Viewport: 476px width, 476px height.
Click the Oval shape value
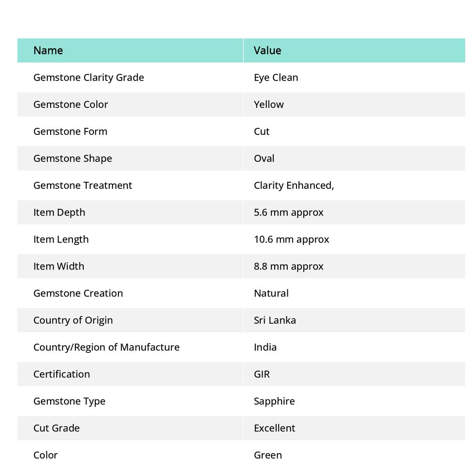[264, 159]
